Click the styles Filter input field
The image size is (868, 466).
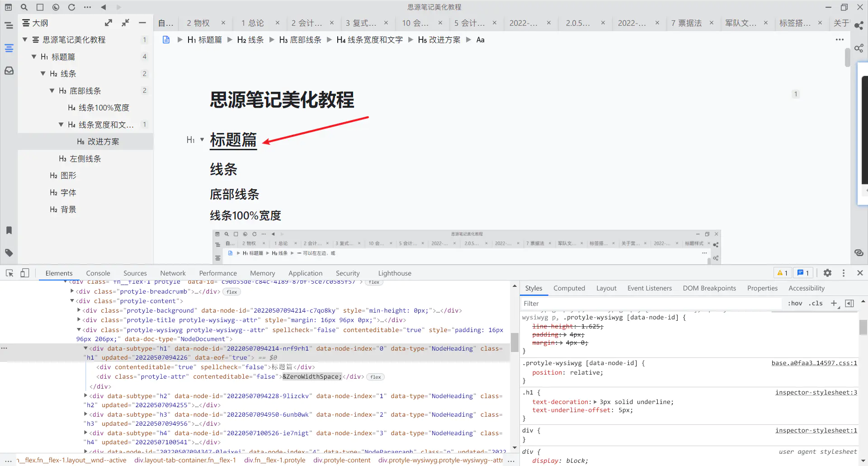coord(651,304)
